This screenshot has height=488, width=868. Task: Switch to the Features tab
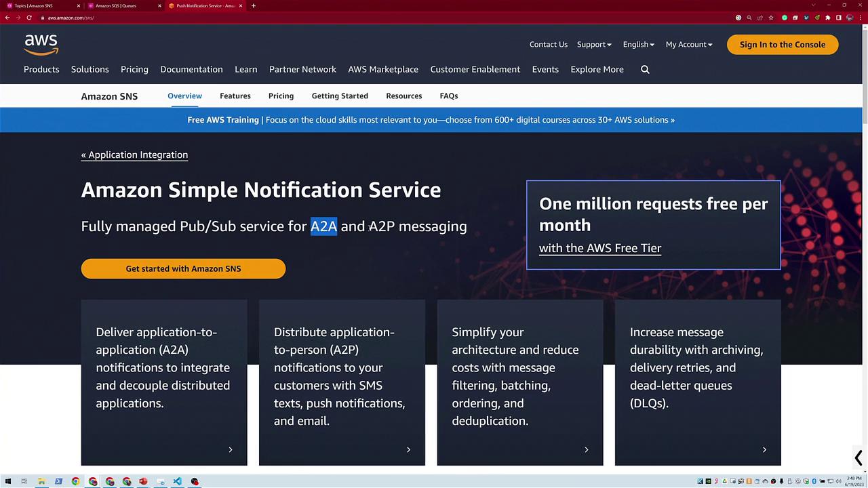click(x=235, y=96)
